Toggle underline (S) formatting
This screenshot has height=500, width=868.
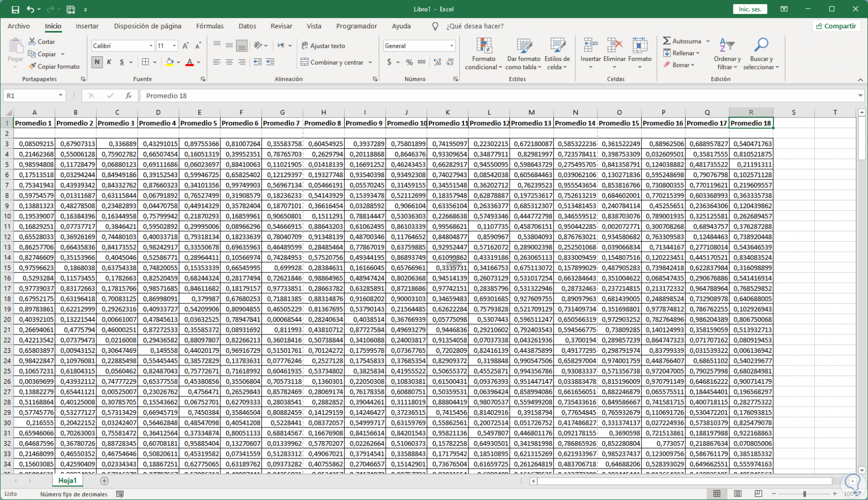click(122, 62)
